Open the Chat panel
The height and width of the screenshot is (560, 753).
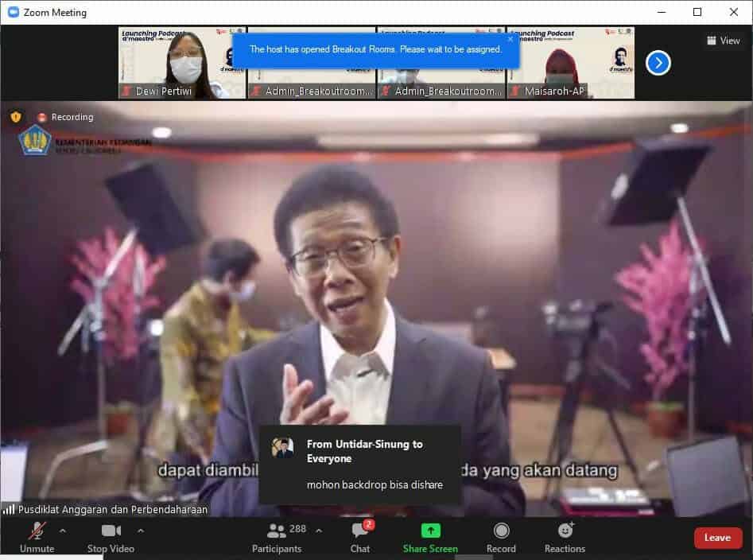[360, 538]
